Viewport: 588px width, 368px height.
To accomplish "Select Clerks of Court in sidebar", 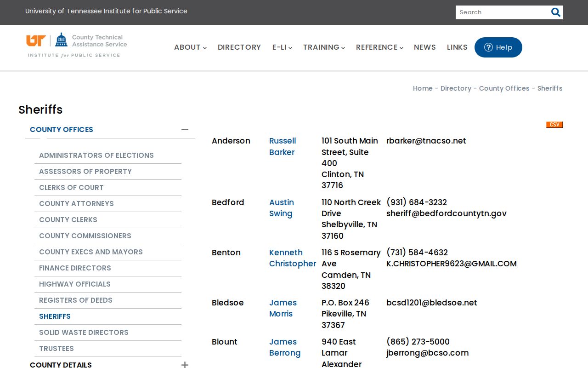I will (71, 188).
